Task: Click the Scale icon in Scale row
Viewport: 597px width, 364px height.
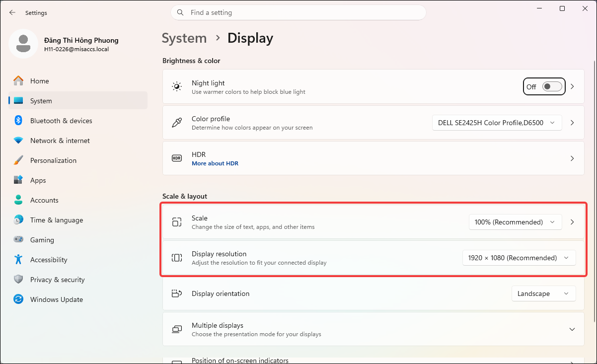Action: 177,222
